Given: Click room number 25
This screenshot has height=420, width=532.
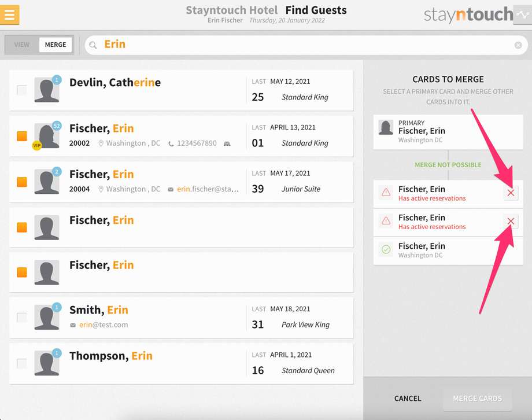Looking at the screenshot, I should tap(258, 97).
